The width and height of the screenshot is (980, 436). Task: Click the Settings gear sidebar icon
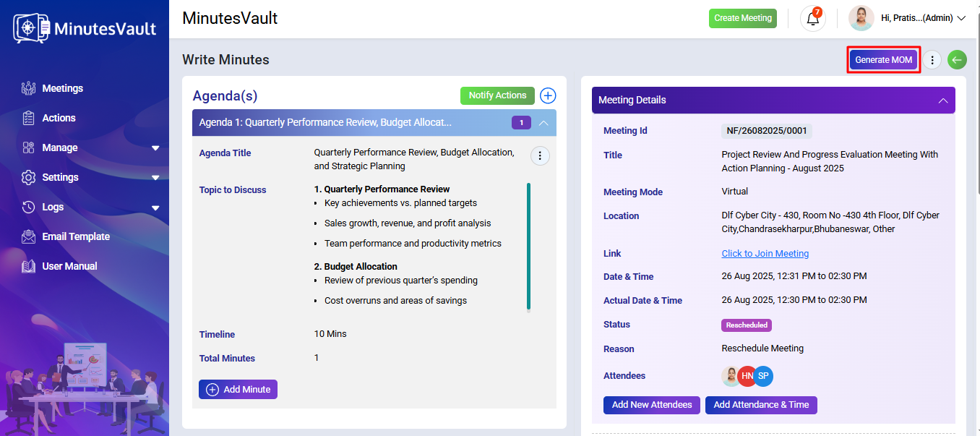(29, 177)
